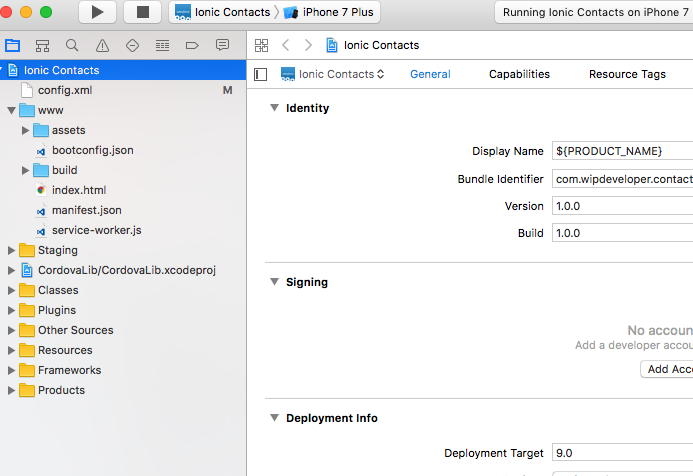Click the Build number field
This screenshot has width=693, height=476.
tap(622, 233)
